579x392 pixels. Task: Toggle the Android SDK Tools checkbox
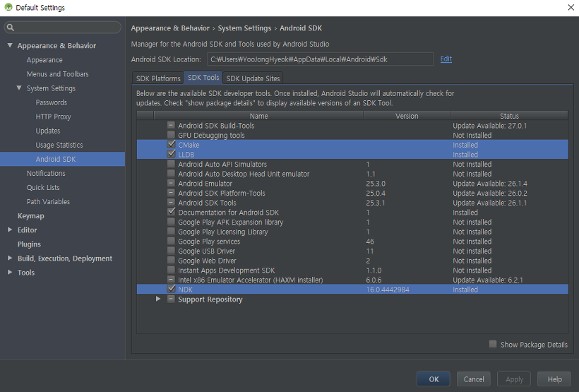[x=171, y=202]
